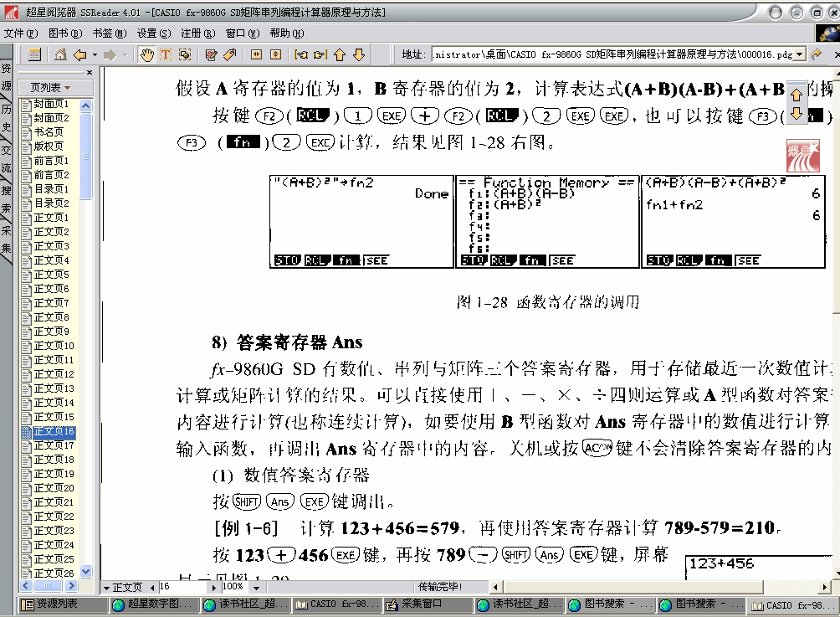Open the 书签 menu
Screen dimensions: 840x617
[x=110, y=33]
